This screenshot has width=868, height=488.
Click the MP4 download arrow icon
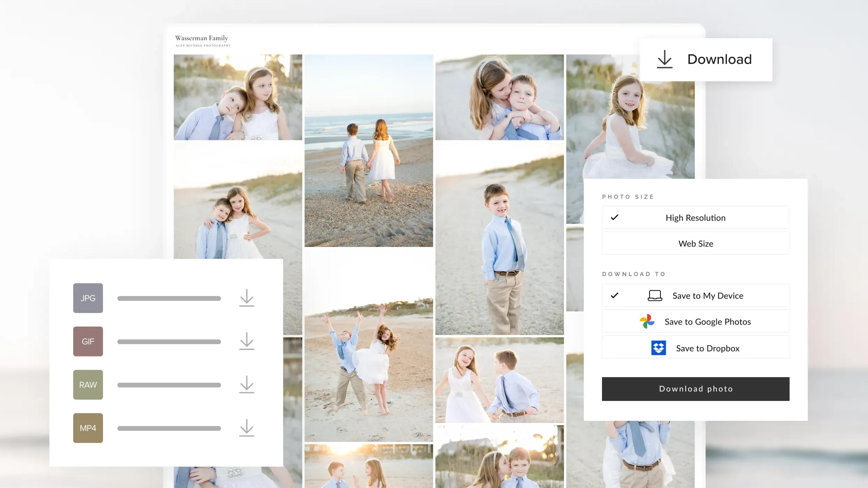click(247, 428)
